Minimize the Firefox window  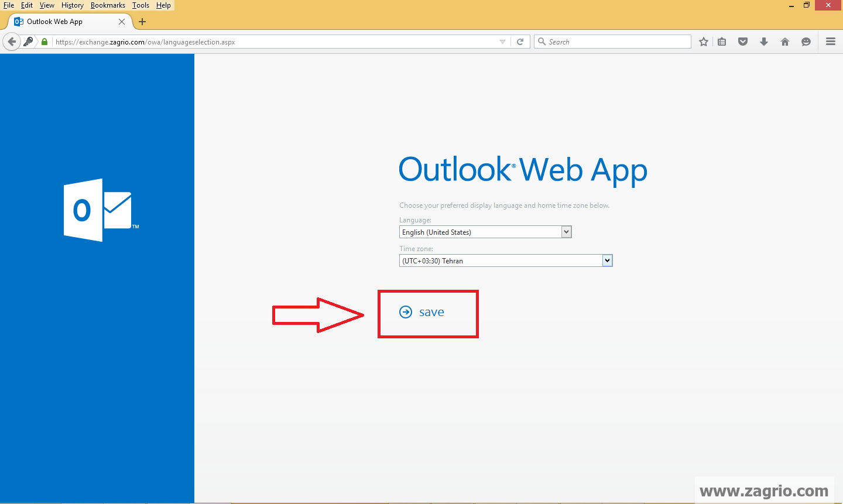click(x=791, y=5)
